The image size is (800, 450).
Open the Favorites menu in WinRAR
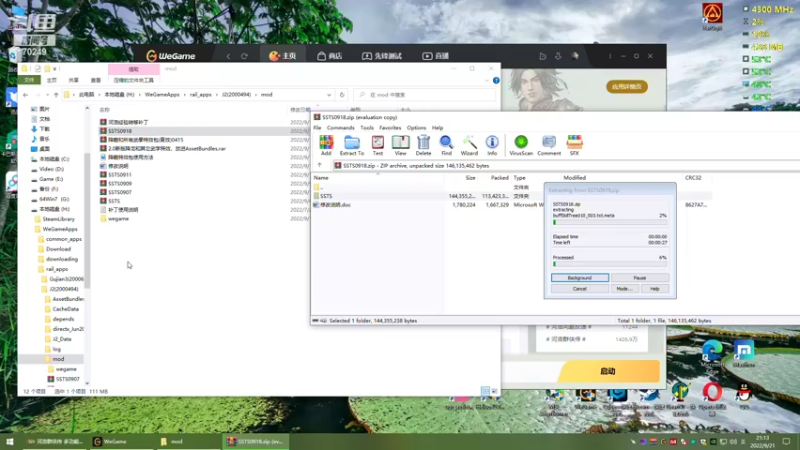coord(390,128)
